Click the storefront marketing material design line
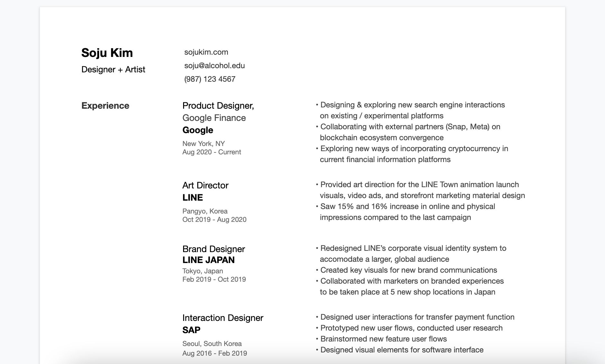605x364 pixels. click(422, 196)
